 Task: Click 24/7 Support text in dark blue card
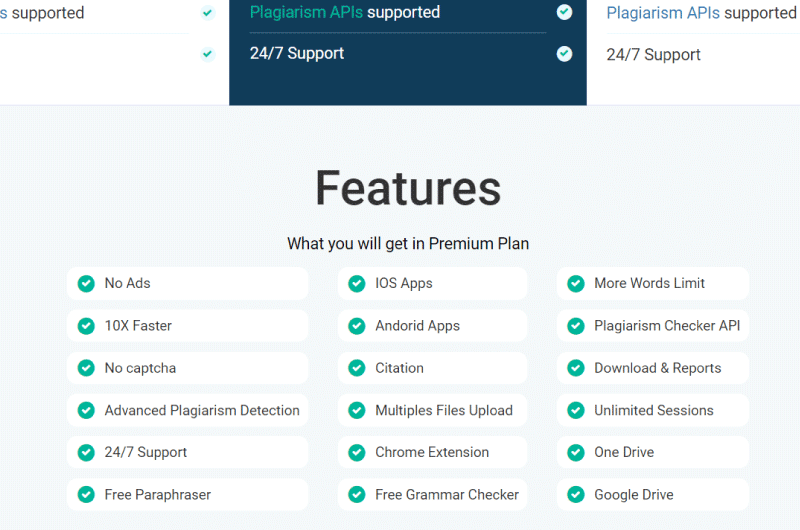[x=297, y=54]
